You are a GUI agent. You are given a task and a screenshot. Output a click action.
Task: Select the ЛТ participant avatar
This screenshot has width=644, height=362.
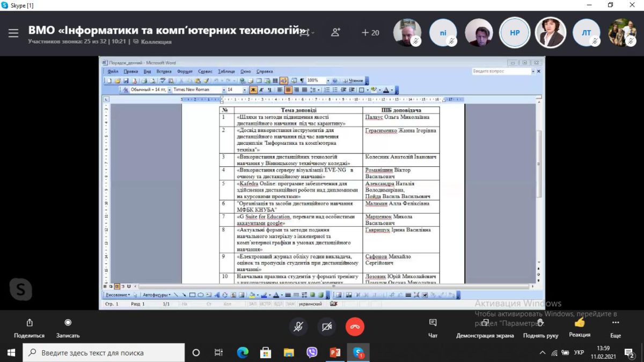point(586,33)
